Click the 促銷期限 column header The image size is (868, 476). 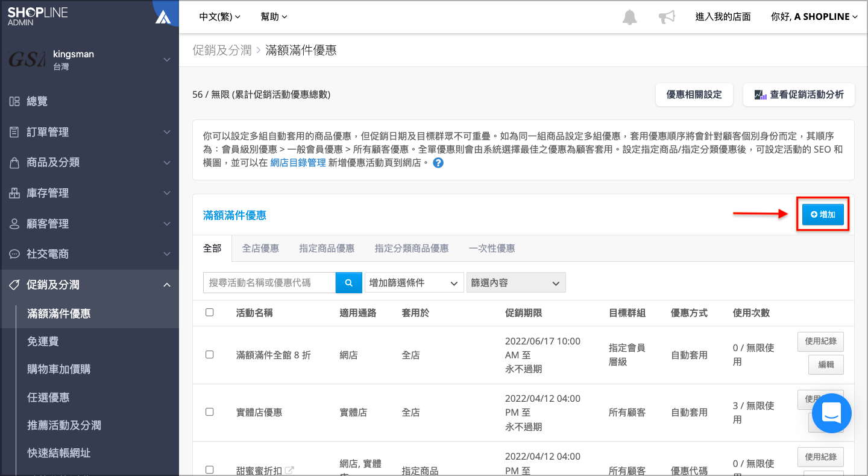523,313
